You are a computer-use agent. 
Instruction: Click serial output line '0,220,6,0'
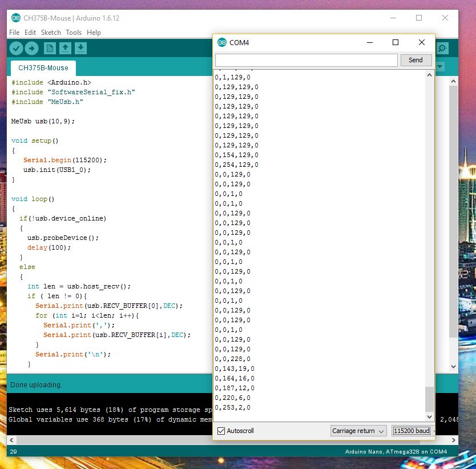tap(232, 398)
